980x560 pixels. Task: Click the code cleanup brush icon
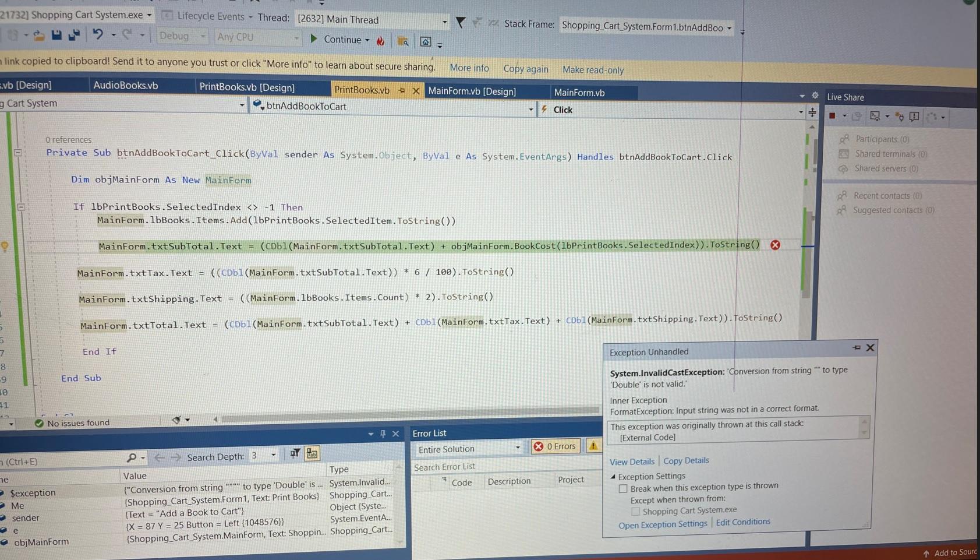[176, 420]
